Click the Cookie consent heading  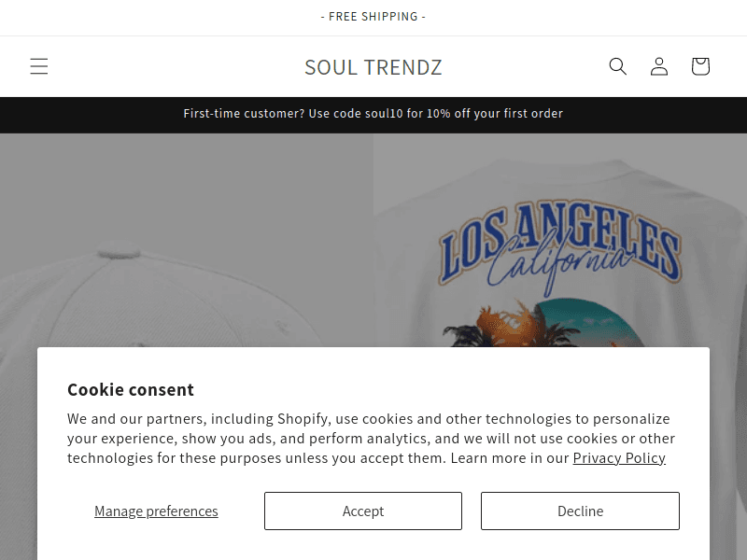[131, 389]
